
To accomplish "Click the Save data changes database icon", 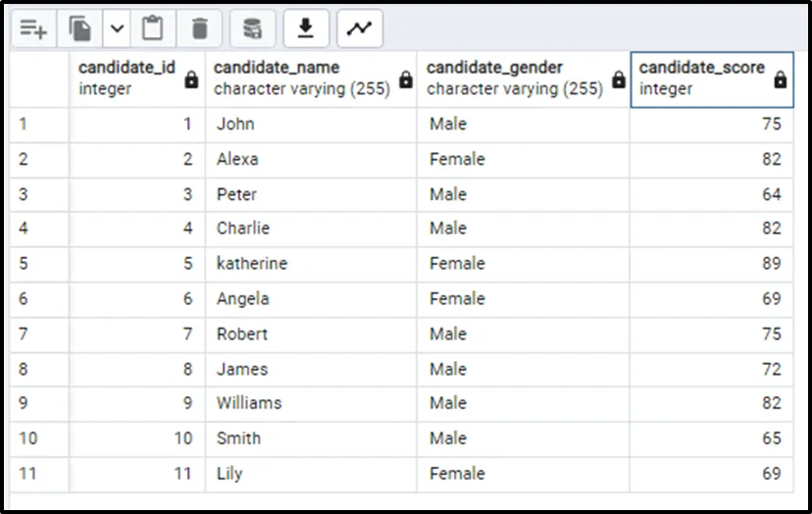I will point(253,29).
